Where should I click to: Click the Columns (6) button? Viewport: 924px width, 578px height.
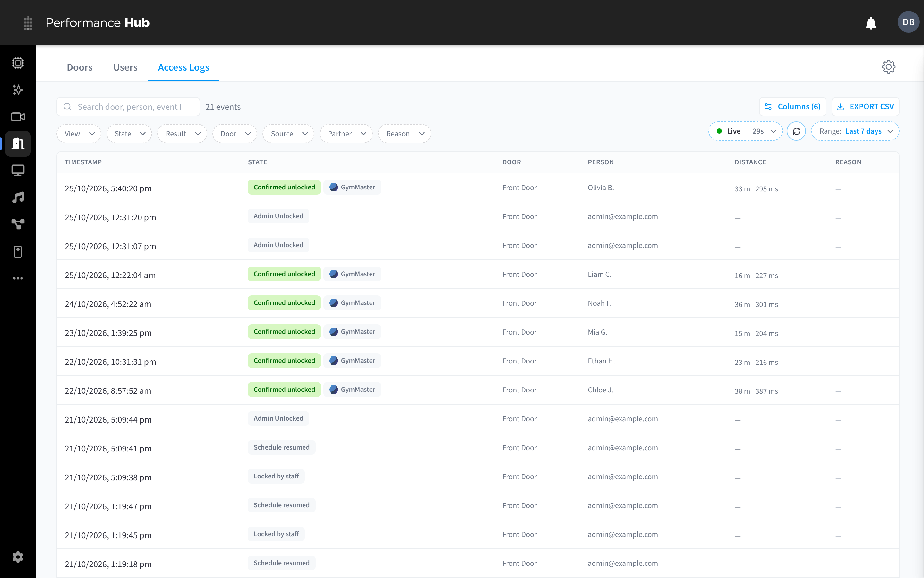793,107
